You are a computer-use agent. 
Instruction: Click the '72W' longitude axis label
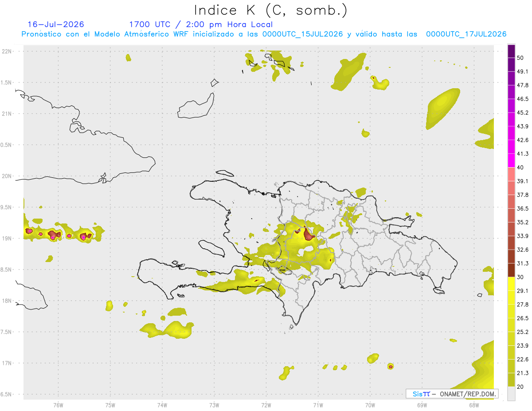click(266, 405)
